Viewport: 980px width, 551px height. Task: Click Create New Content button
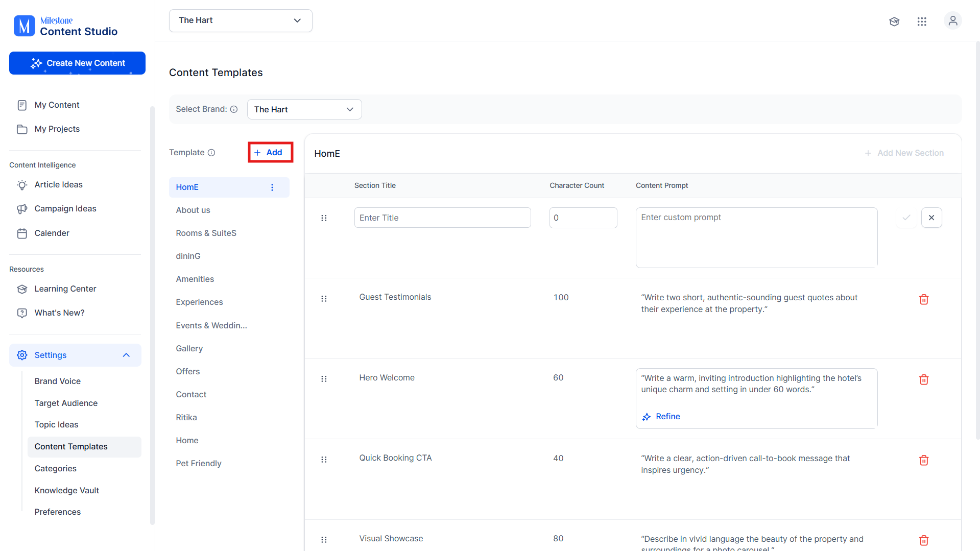click(x=77, y=63)
